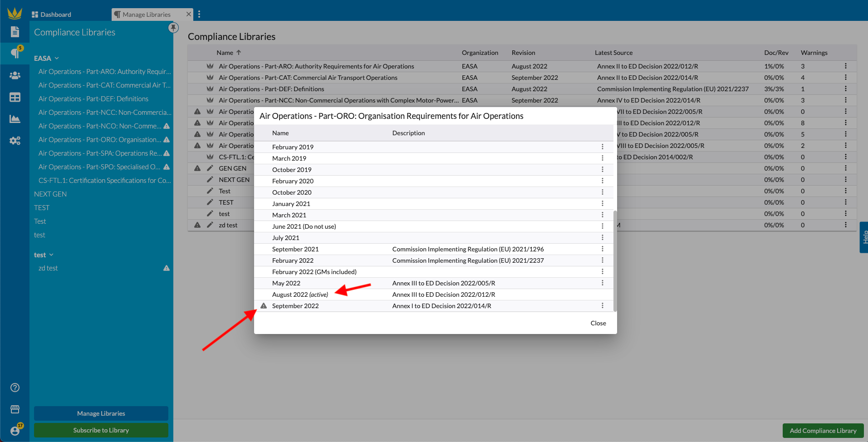This screenshot has width=868, height=442.
Task: Open row menu for July 2021 revision
Action: pyautogui.click(x=603, y=237)
